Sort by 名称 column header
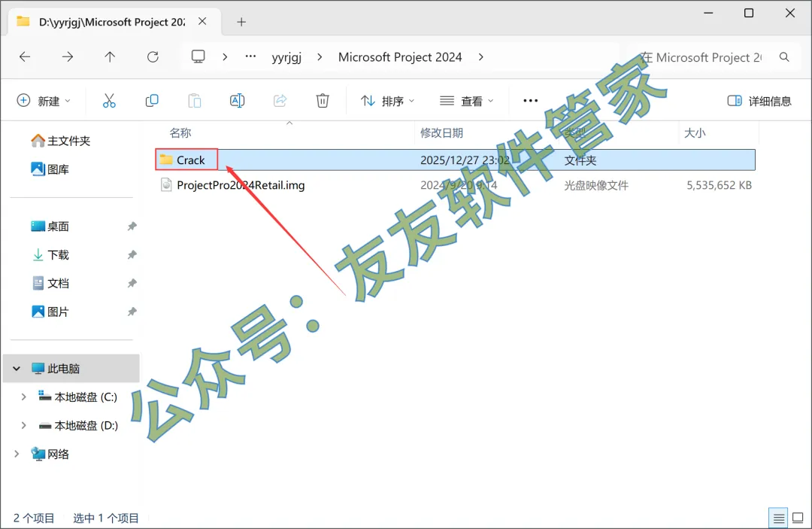Screen dimensions: 812x529 click(x=180, y=133)
